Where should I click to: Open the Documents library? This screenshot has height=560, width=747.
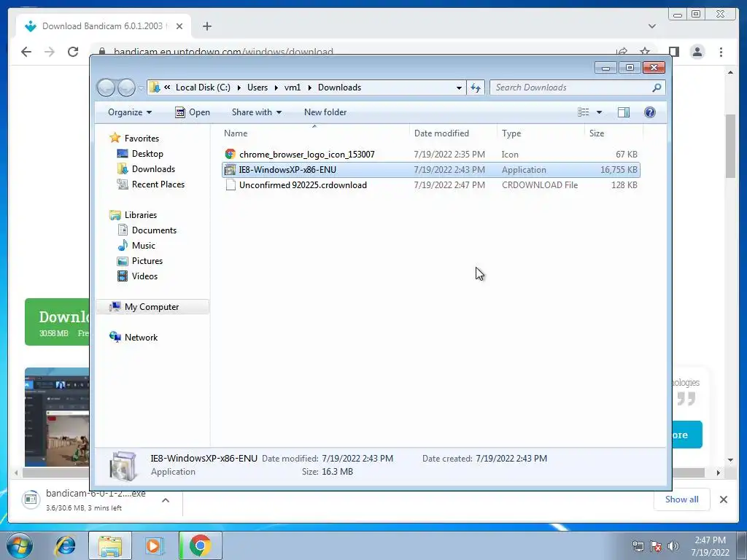tap(154, 230)
